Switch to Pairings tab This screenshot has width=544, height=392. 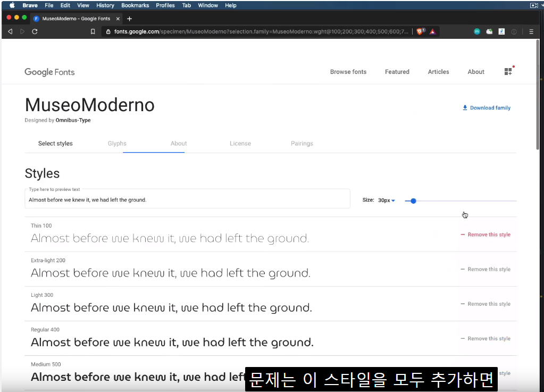pyautogui.click(x=302, y=143)
